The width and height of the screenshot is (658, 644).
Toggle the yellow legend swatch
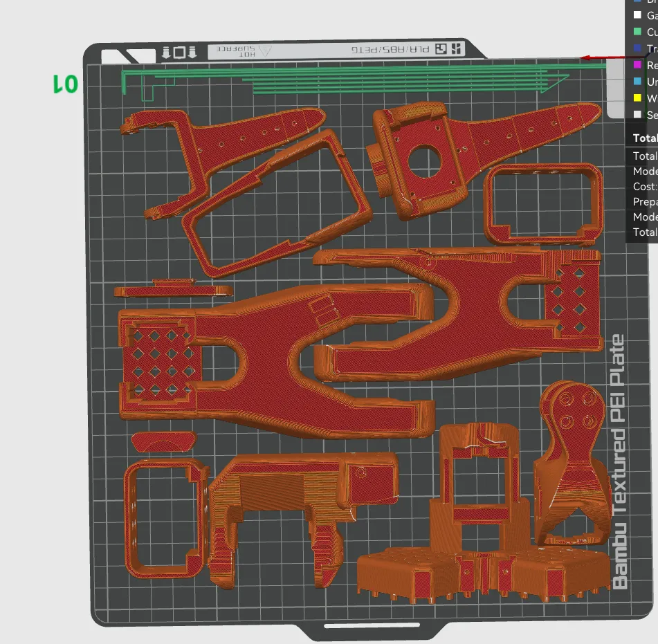point(637,98)
